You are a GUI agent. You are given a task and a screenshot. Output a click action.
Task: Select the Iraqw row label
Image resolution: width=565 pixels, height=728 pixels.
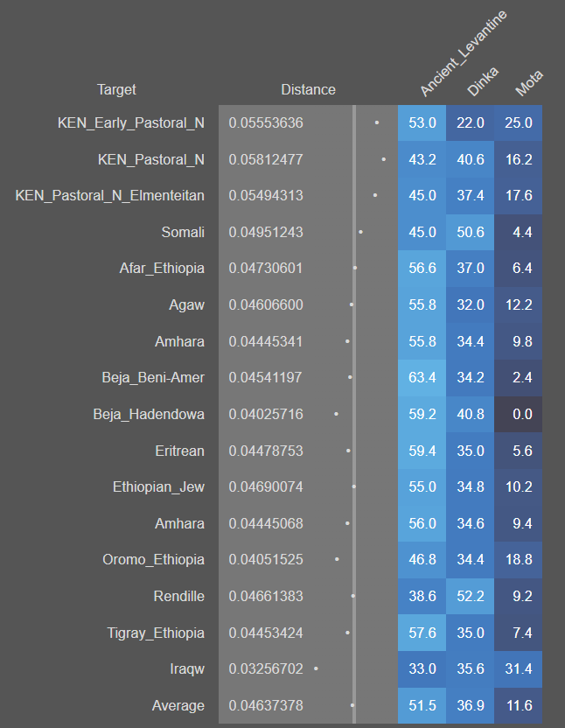[186, 668]
